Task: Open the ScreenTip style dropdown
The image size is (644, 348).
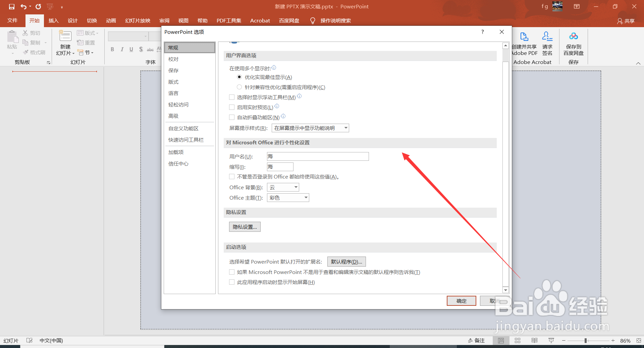Action: pyautogui.click(x=310, y=128)
